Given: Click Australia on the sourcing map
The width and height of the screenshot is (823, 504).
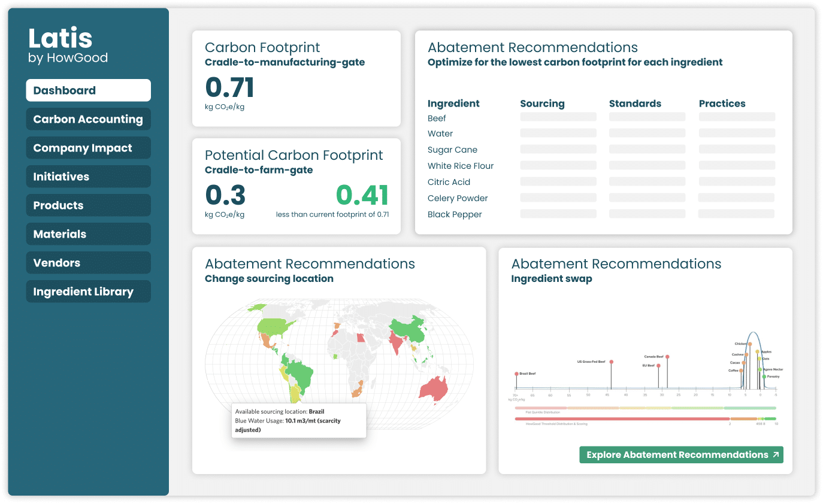Looking at the screenshot, I should (x=434, y=388).
